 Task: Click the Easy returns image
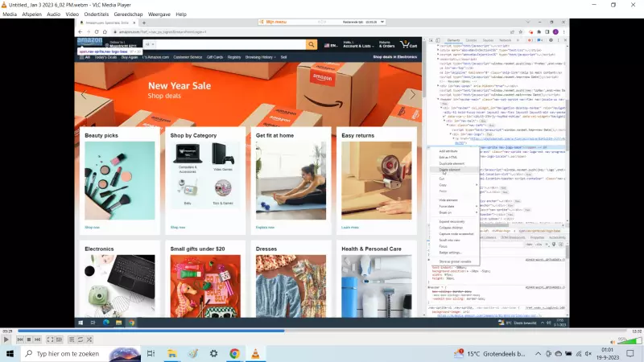(x=376, y=180)
